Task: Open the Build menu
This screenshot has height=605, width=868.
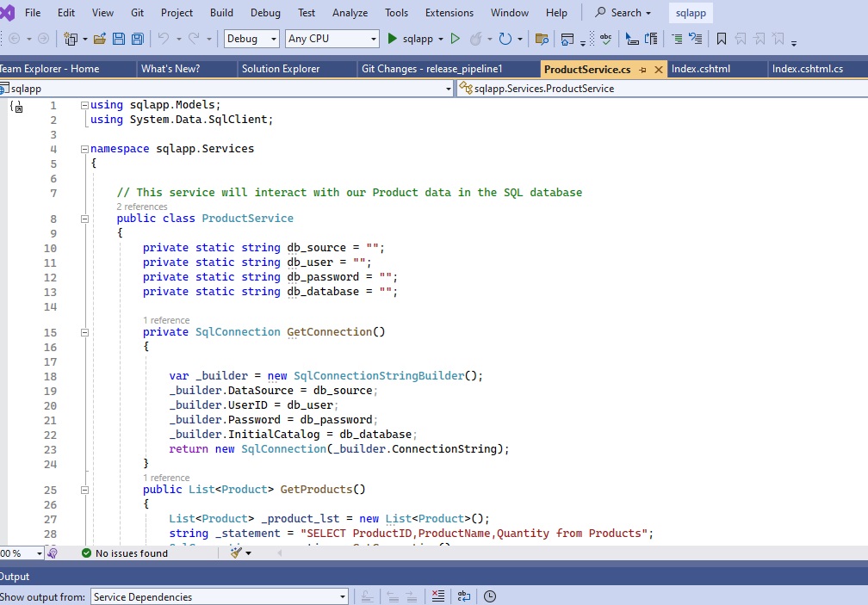Action: pyautogui.click(x=221, y=13)
